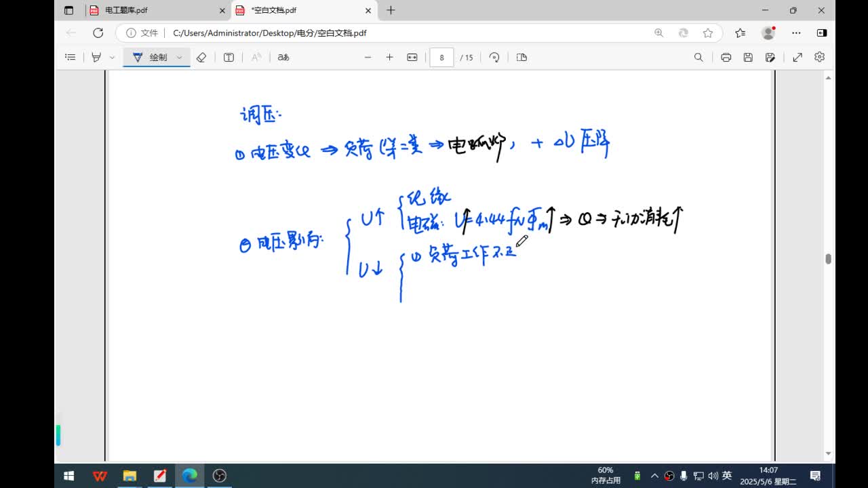Viewport: 868px width, 488px height.
Task: Open the favorites list
Action: click(x=740, y=33)
